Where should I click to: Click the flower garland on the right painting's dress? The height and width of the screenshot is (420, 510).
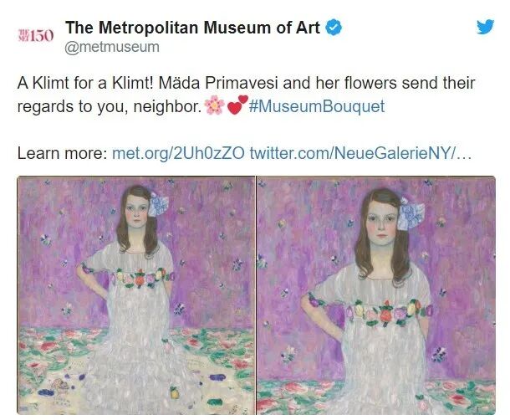[370, 313]
